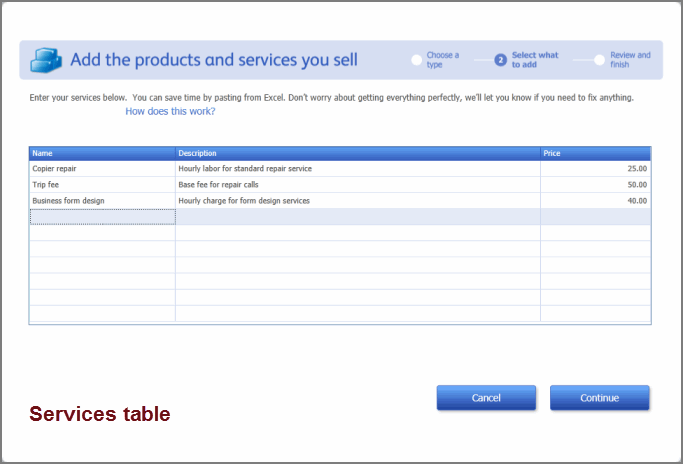This screenshot has height=464, width=683.
Task: Select the 'Trip fee' name cell
Action: (x=102, y=185)
